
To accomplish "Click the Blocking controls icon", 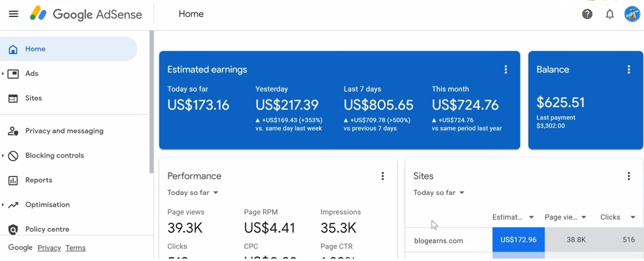I will click(x=13, y=156).
